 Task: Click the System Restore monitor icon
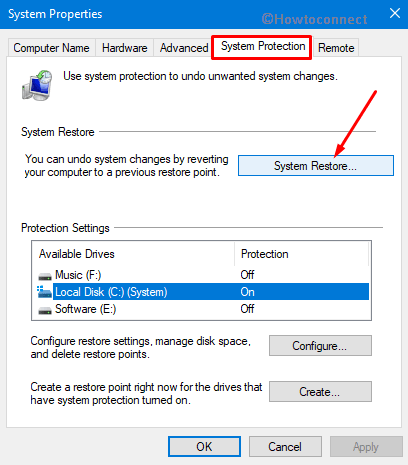[x=37, y=85]
